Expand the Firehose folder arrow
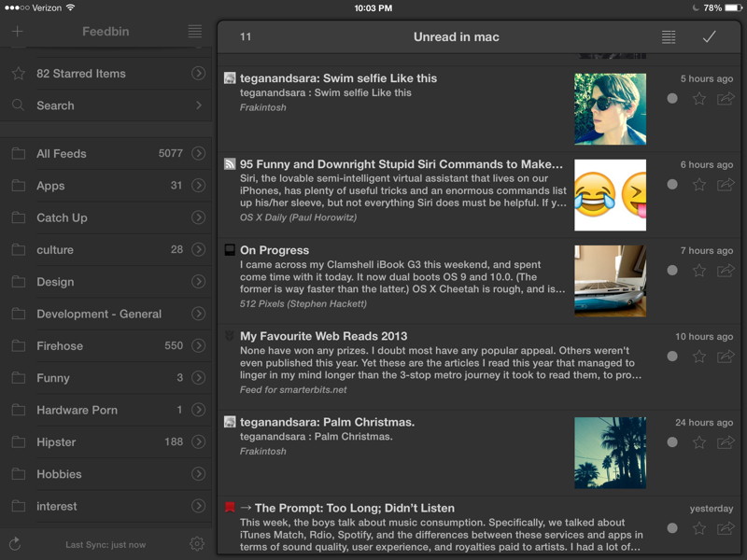747x560 pixels. [x=198, y=345]
